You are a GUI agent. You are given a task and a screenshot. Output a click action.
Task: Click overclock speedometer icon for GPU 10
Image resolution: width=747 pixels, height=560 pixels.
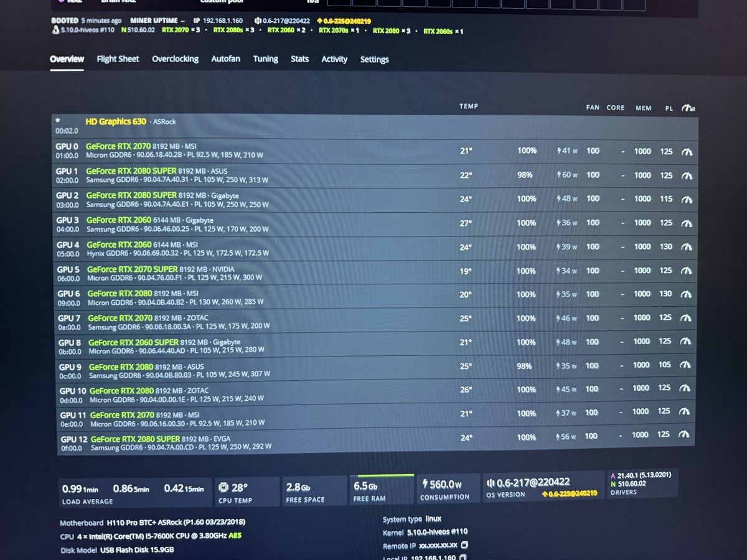point(685,388)
